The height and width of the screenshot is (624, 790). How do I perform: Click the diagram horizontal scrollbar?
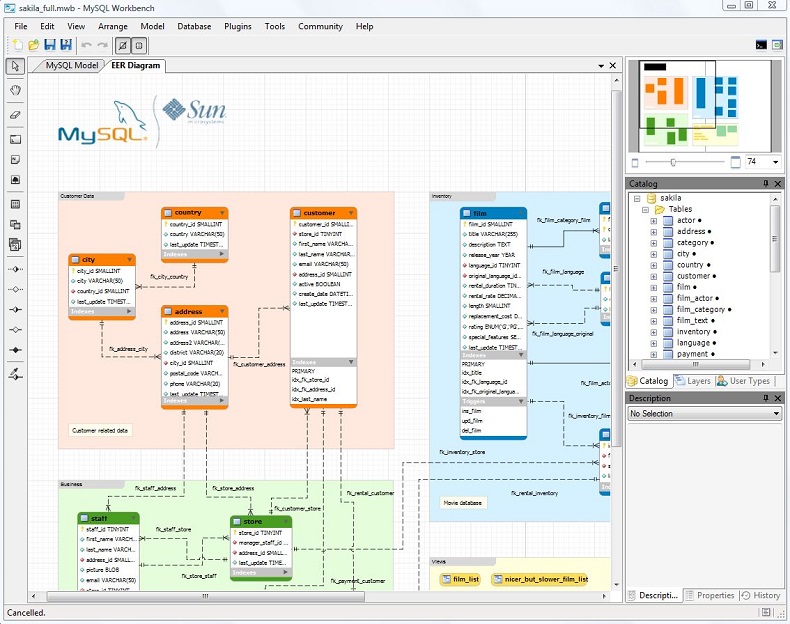[206, 596]
